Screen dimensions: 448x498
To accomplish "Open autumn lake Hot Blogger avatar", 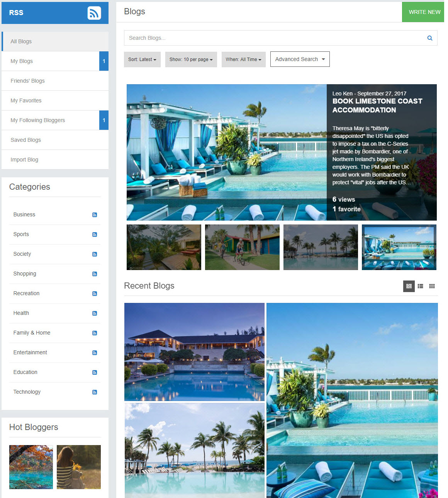I will (31, 467).
